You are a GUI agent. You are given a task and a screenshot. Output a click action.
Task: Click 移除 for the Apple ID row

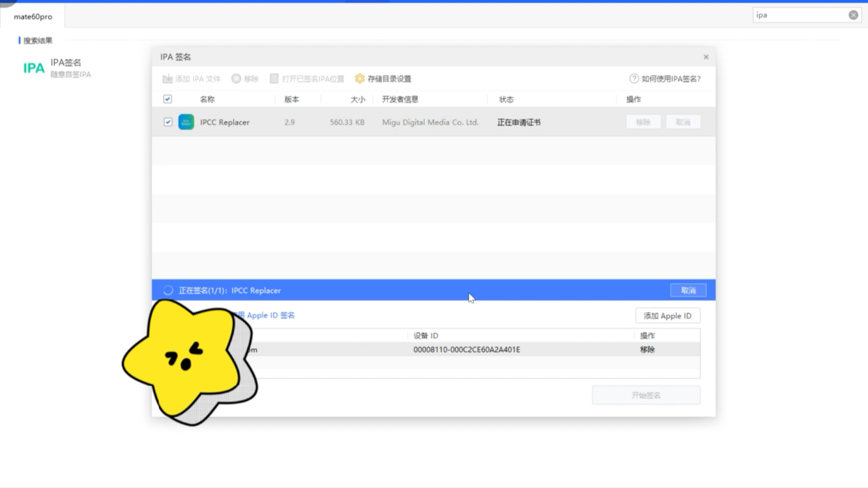point(647,349)
